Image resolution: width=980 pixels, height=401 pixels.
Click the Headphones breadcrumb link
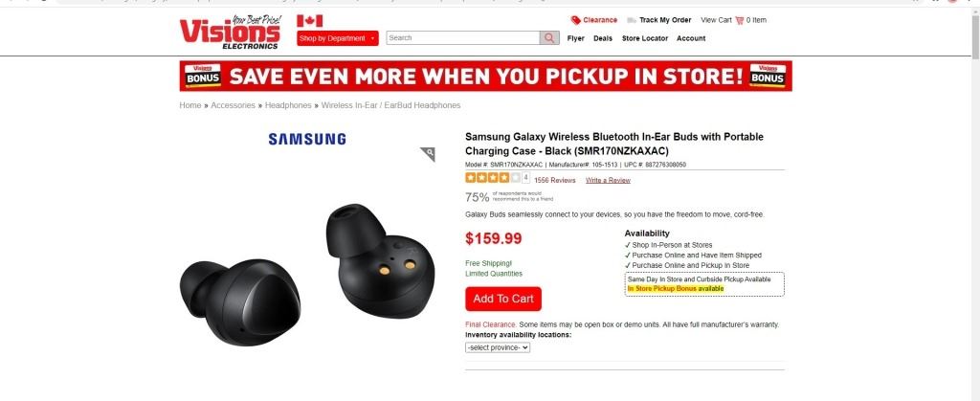pyautogui.click(x=288, y=105)
